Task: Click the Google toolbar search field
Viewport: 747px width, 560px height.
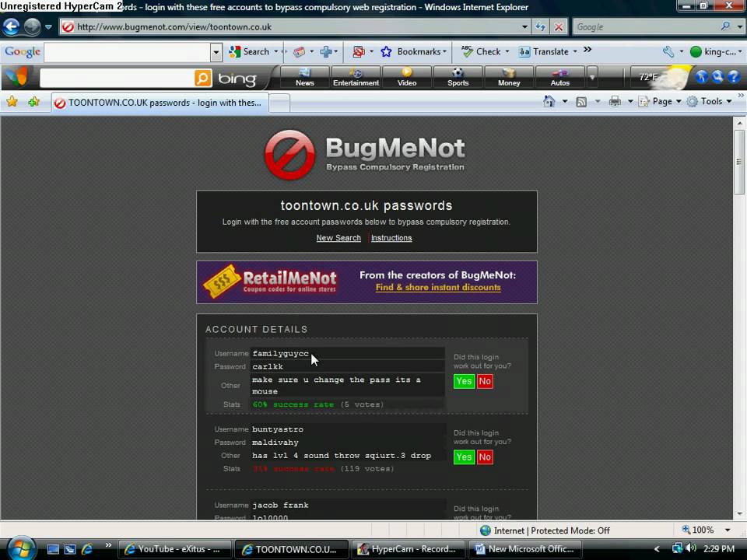Action: tap(127, 52)
